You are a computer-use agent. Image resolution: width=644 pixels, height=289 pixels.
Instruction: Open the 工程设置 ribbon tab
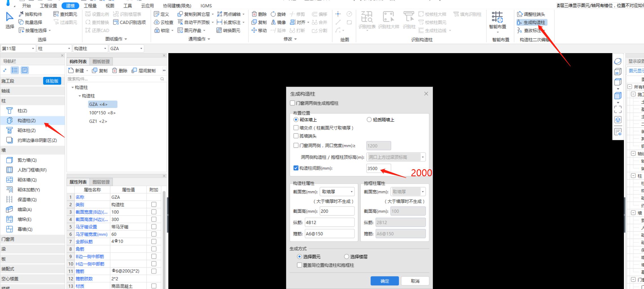click(x=48, y=6)
